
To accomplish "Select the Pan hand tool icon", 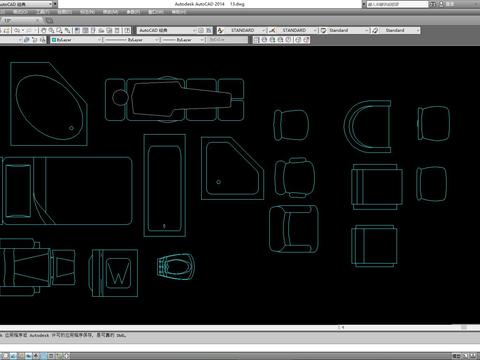I will click(x=44, y=30).
